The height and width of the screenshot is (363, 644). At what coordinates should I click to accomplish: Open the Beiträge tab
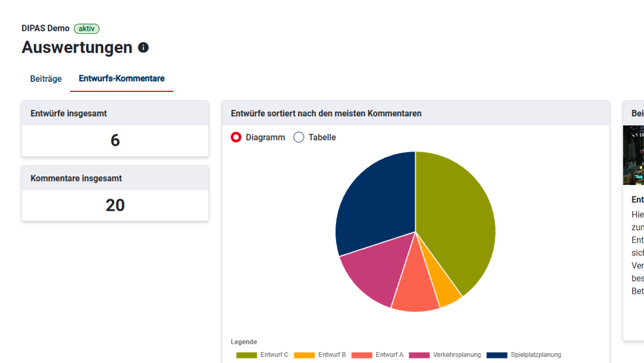point(45,79)
